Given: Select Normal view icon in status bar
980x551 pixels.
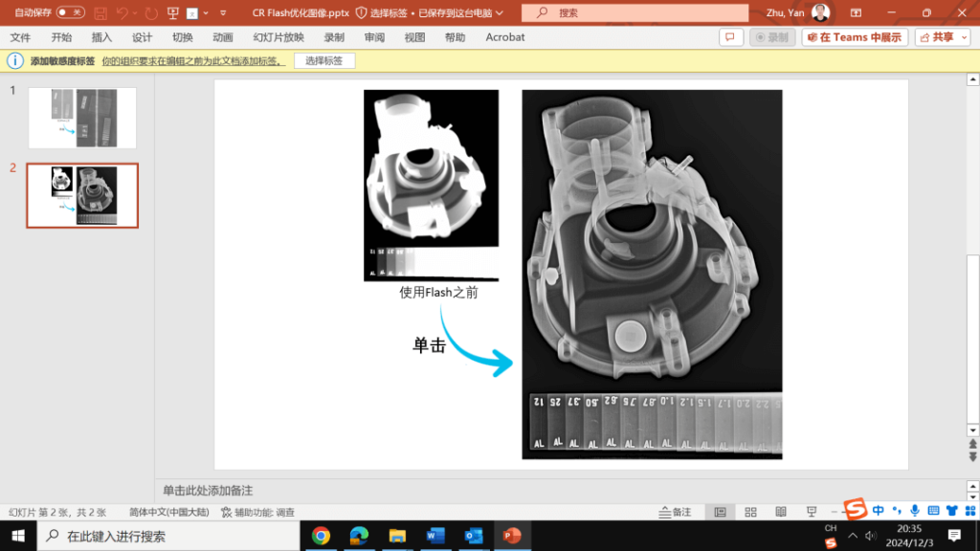Looking at the screenshot, I should click(720, 512).
